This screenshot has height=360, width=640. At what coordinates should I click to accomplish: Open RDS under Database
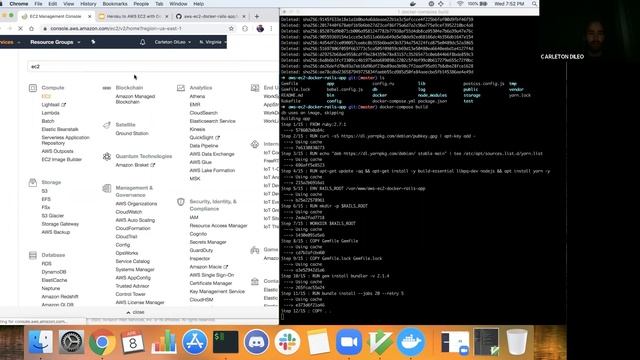(47, 264)
